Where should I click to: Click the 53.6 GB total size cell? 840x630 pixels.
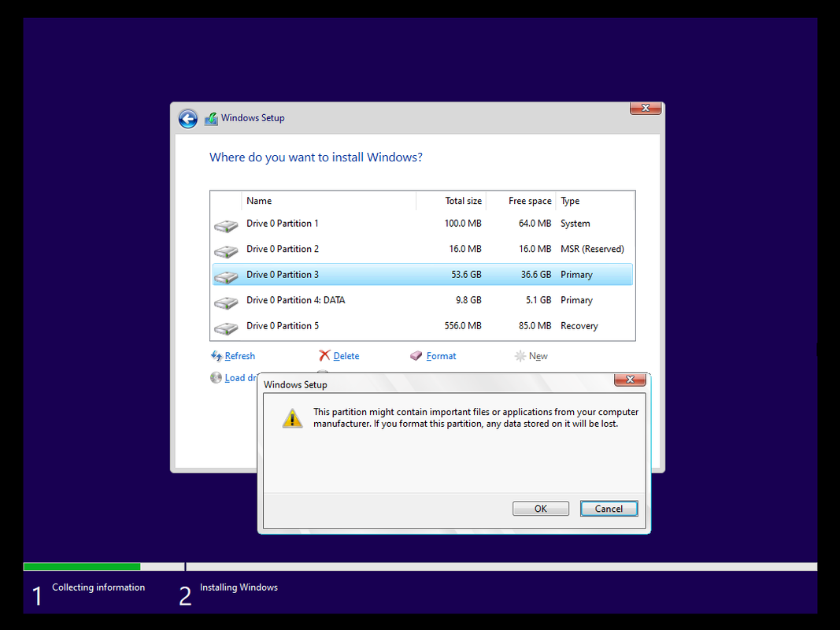(466, 274)
